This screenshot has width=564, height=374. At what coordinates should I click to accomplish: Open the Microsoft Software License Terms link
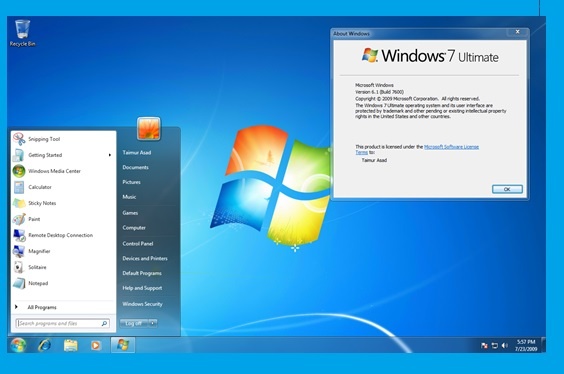[x=451, y=147]
